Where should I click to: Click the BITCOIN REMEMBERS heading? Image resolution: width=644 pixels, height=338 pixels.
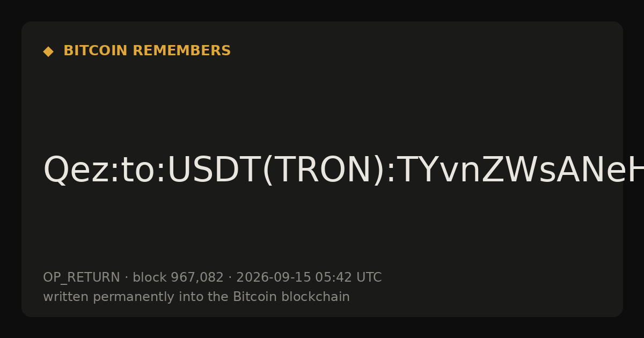coord(147,51)
